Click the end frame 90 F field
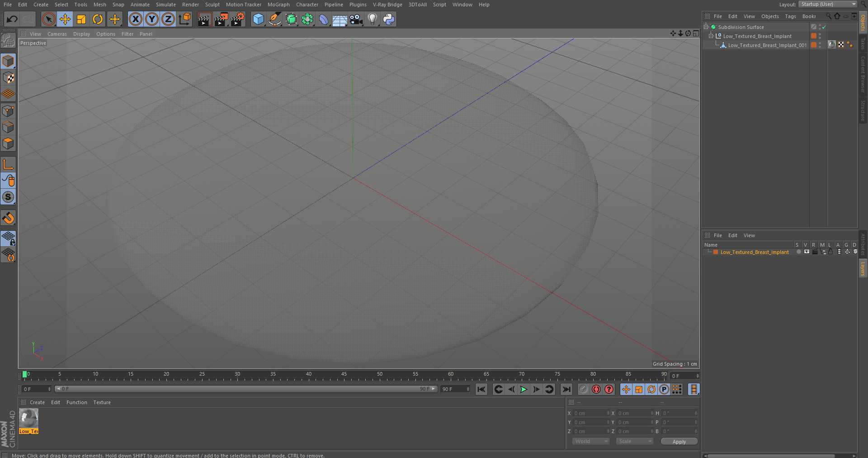 tap(455, 389)
